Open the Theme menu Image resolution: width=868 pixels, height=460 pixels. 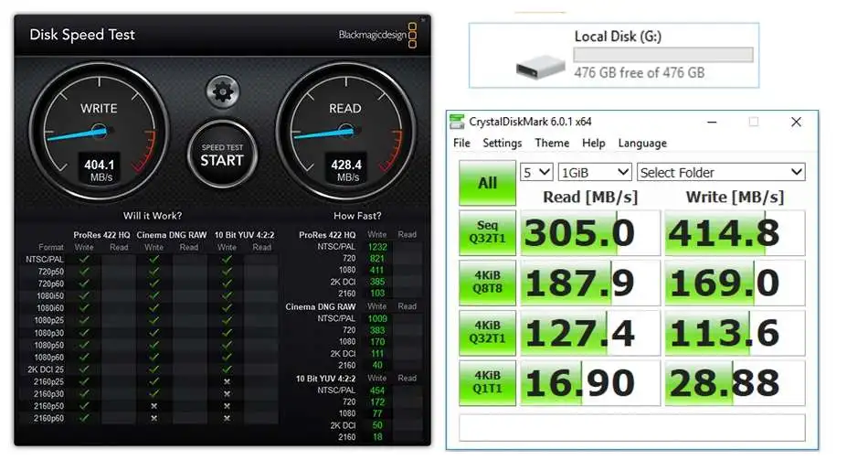(x=552, y=143)
